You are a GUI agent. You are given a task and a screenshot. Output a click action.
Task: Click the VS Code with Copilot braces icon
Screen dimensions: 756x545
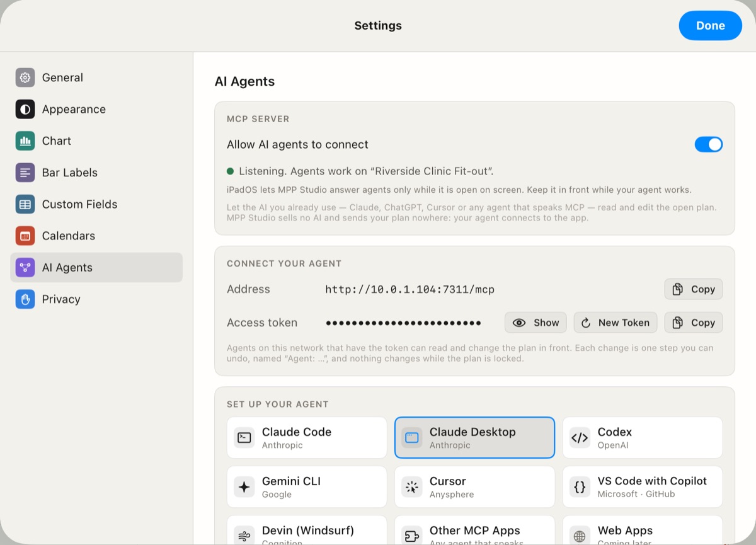pos(580,487)
